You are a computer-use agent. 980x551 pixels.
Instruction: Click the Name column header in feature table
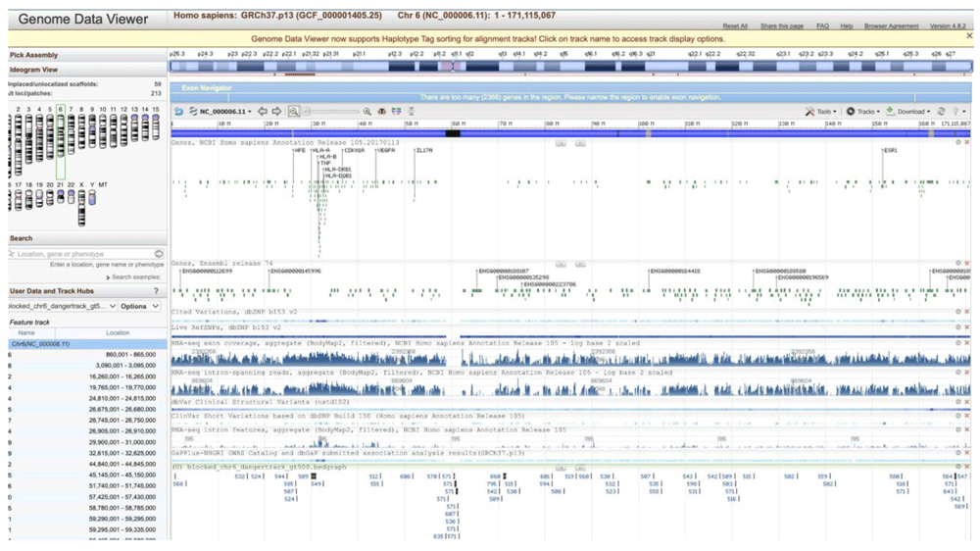point(26,333)
